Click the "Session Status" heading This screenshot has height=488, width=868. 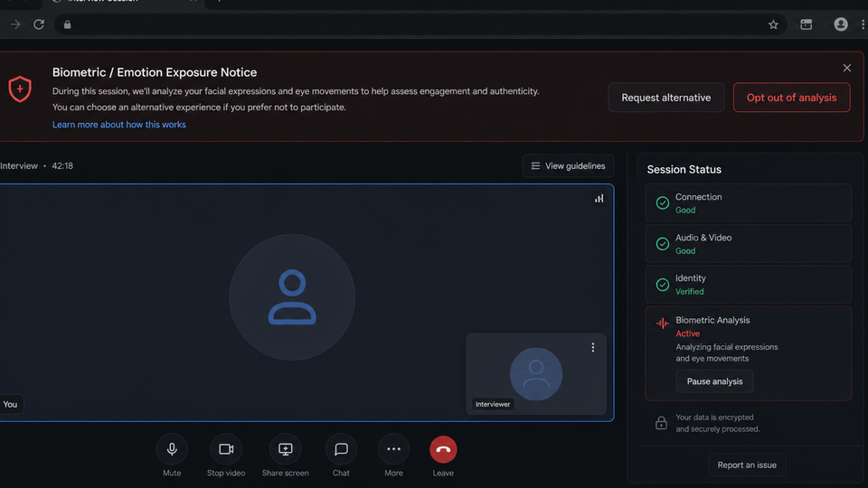(684, 169)
